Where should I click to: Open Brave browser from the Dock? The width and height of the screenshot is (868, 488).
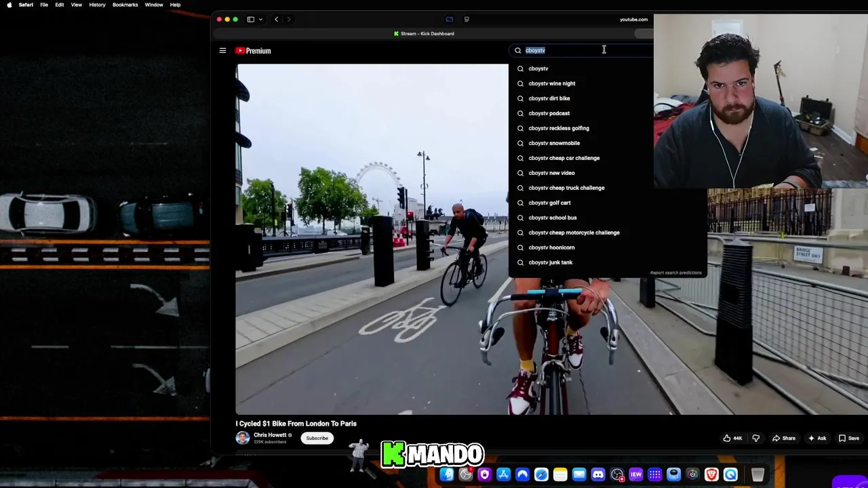[x=711, y=475]
